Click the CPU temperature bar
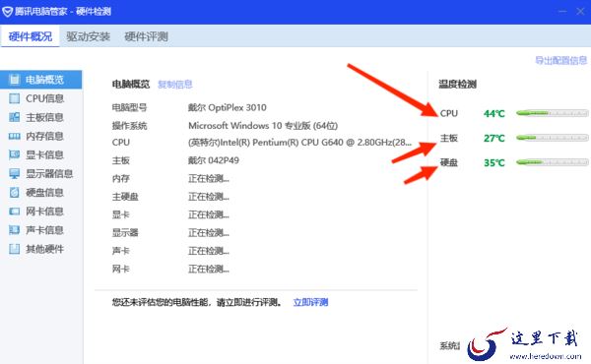Viewport: 591px width, 364px height. click(x=553, y=113)
